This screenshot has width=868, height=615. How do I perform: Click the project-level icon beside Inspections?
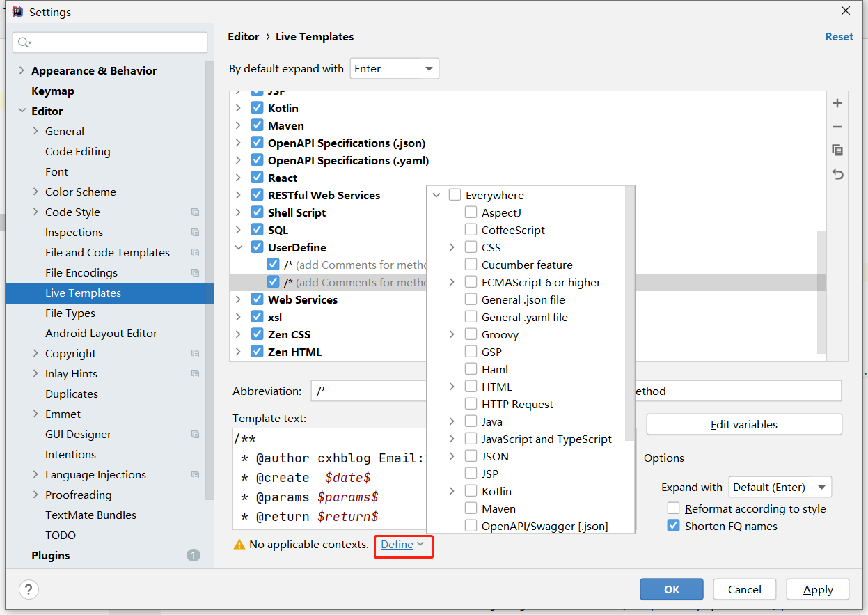coord(195,233)
